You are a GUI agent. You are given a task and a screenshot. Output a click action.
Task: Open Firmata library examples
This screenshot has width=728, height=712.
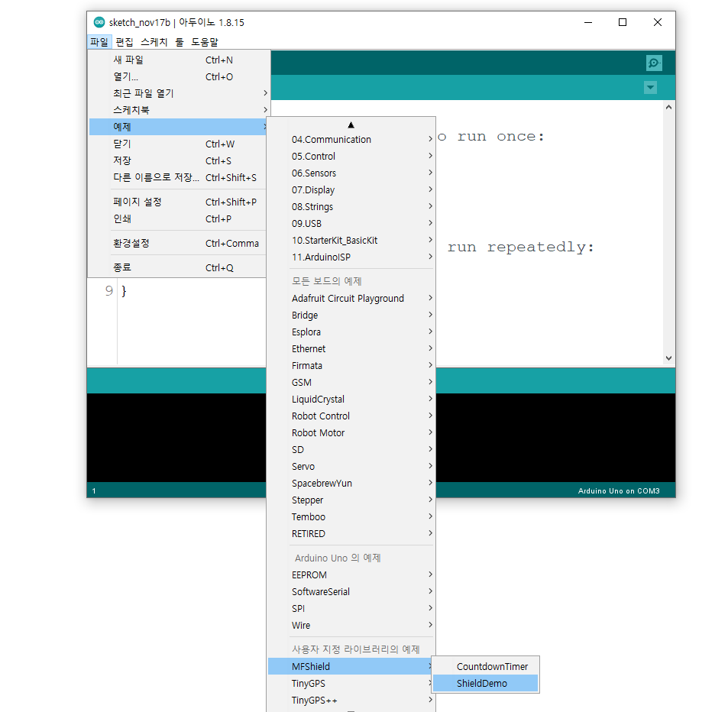tap(351, 365)
